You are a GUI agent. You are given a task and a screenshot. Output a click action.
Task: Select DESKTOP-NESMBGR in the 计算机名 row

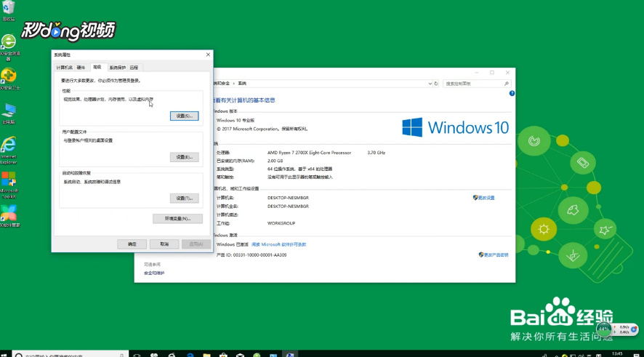pyautogui.click(x=288, y=198)
